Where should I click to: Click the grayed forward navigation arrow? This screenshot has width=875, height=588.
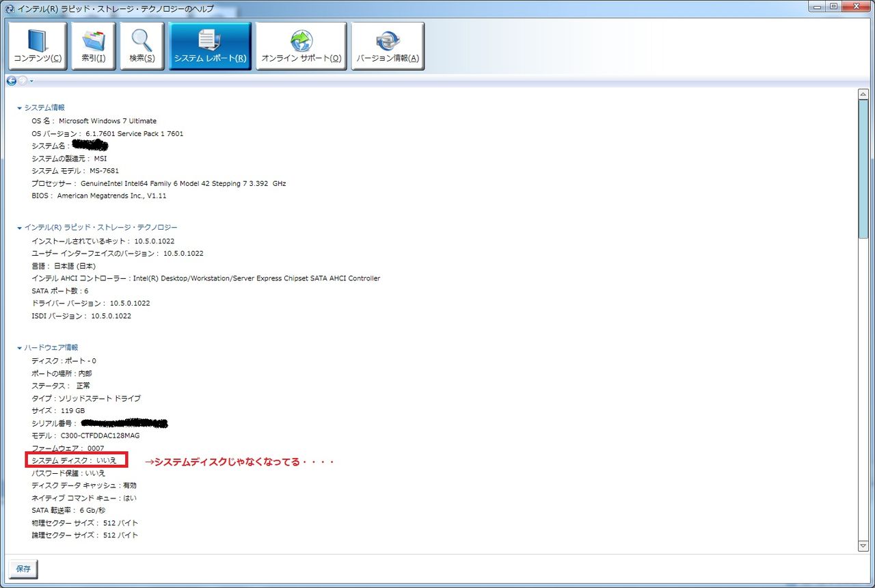23,81
